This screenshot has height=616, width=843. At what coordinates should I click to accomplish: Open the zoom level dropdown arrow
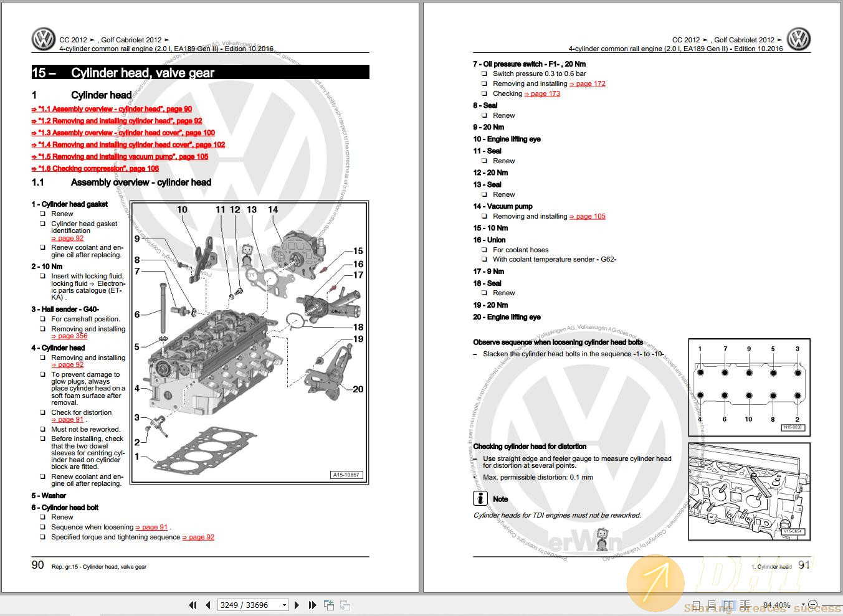click(803, 605)
